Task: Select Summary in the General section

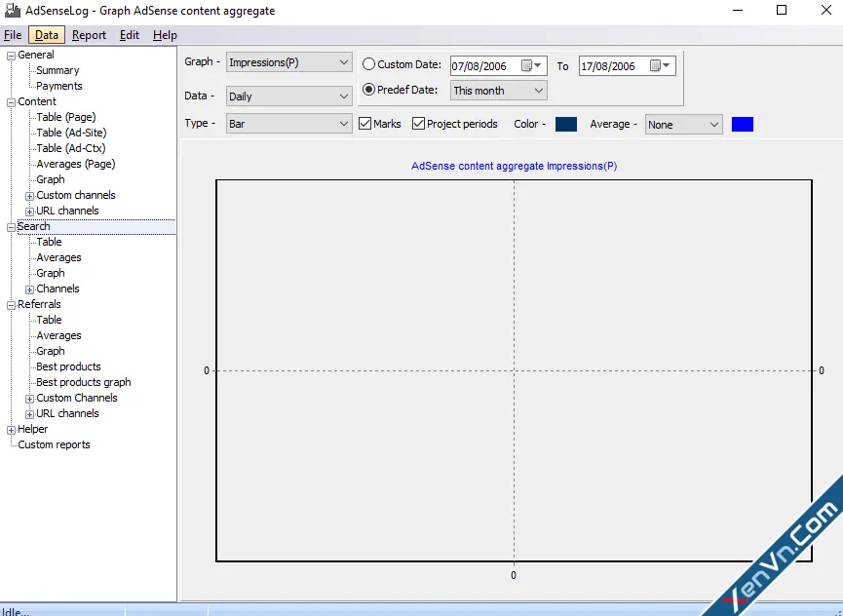Action: (x=57, y=70)
